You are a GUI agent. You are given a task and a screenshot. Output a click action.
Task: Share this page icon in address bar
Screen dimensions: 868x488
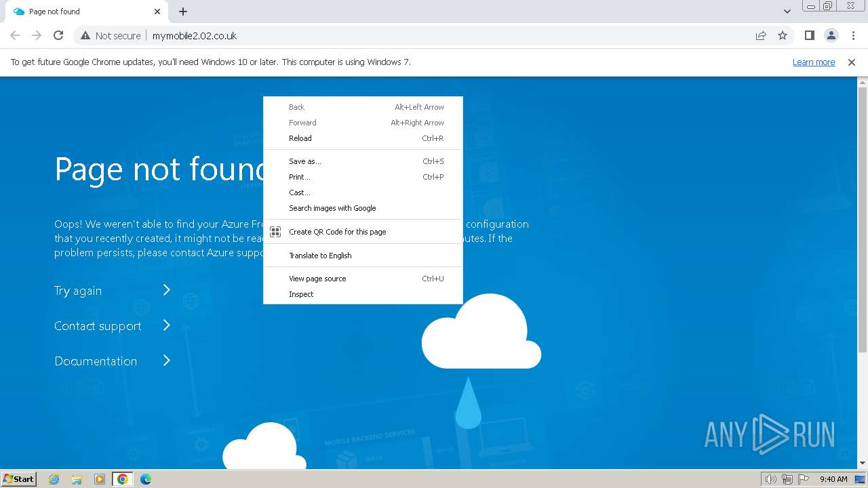tap(761, 35)
